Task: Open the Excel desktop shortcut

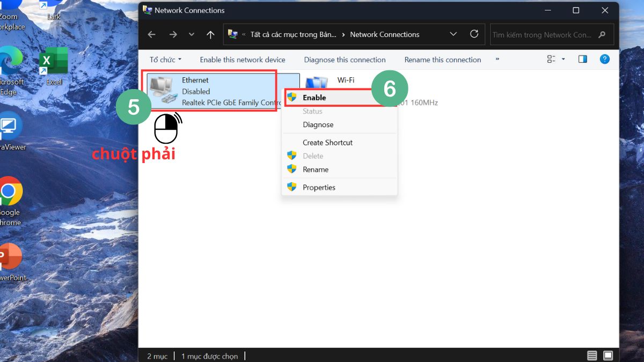Action: 54,67
